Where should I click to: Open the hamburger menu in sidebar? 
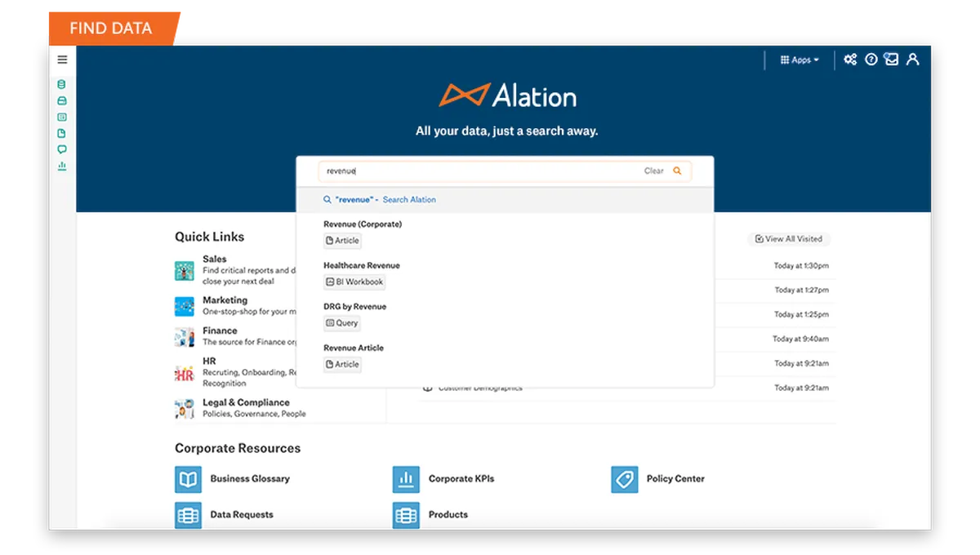click(62, 60)
